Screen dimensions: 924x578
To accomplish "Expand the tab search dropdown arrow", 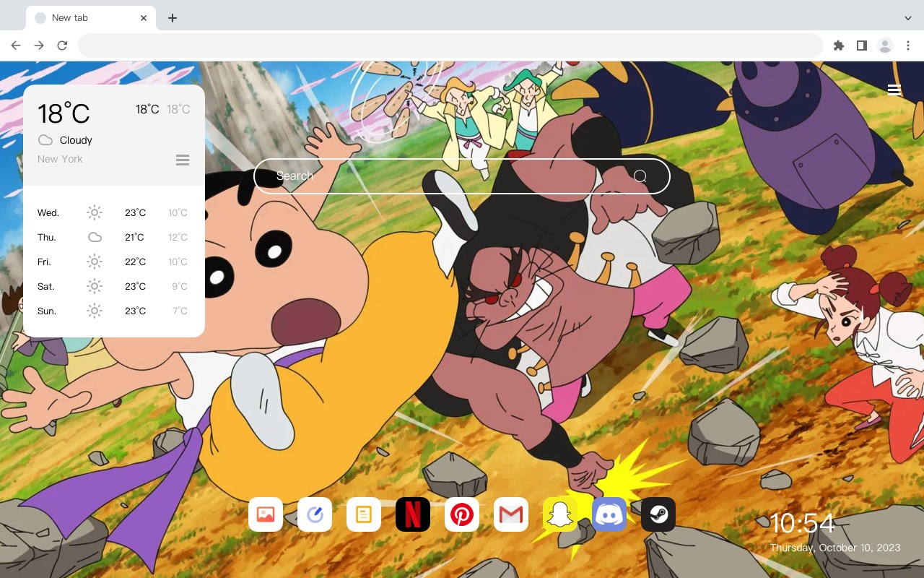I will point(908,18).
